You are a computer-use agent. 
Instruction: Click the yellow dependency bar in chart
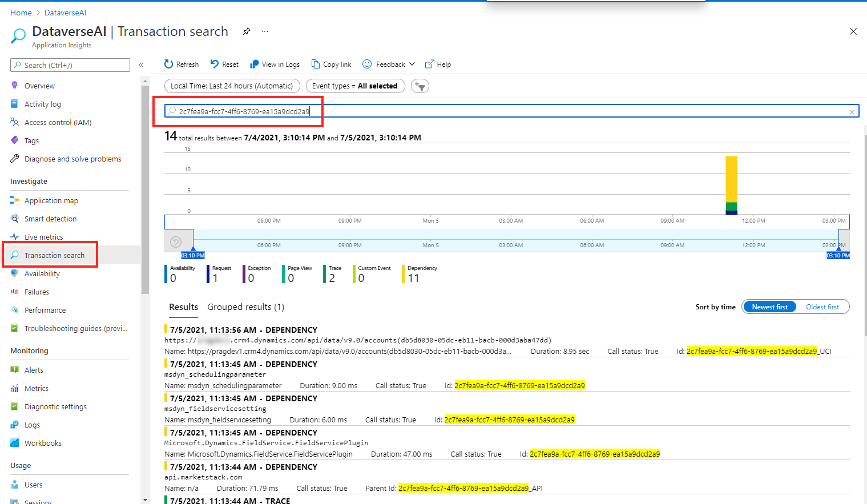(731, 179)
